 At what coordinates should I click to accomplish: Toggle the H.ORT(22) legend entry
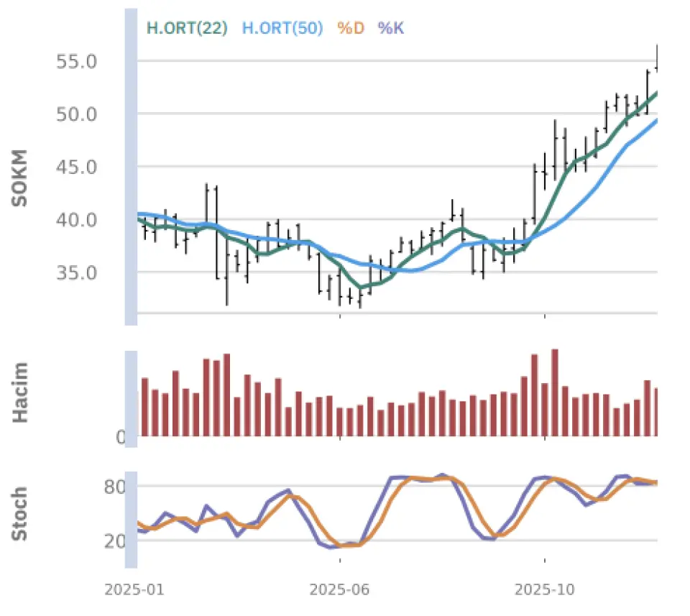tap(187, 29)
